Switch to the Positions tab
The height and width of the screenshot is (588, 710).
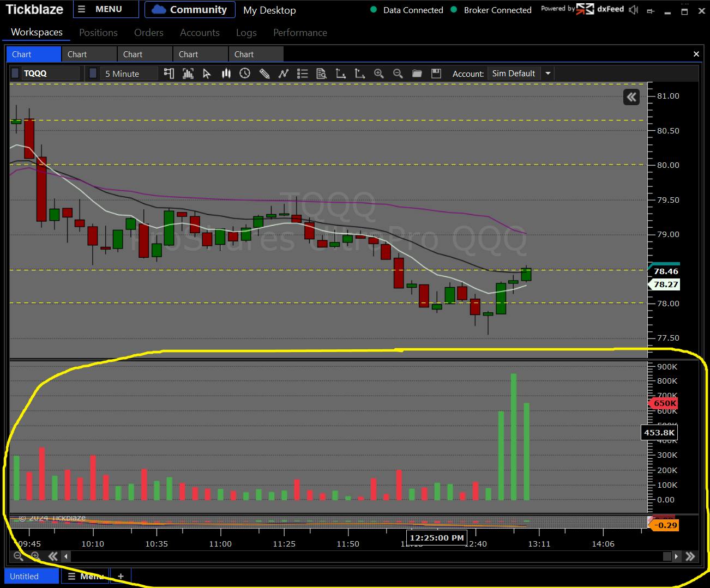click(x=98, y=33)
